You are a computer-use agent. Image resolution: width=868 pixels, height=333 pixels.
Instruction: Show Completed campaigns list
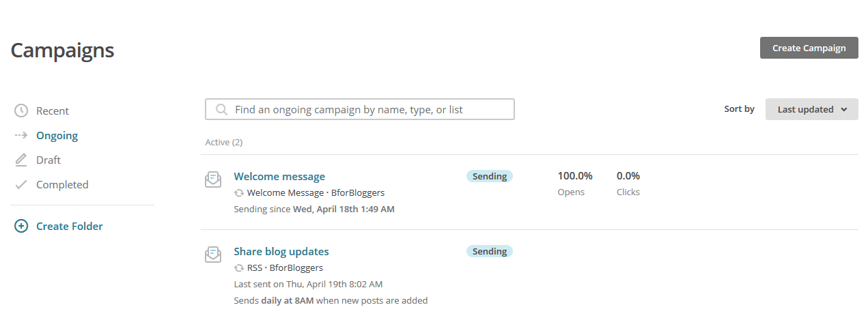coord(62,184)
